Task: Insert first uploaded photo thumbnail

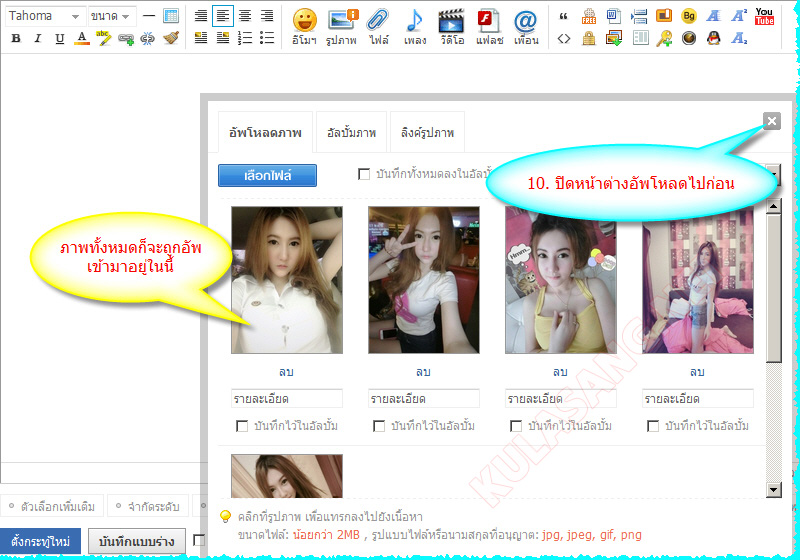Action: point(287,280)
